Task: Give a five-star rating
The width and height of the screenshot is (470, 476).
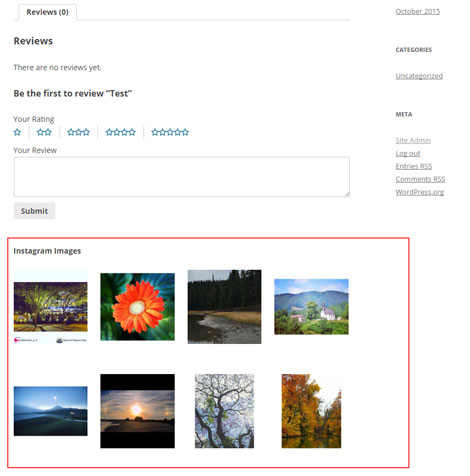Action: [x=170, y=132]
